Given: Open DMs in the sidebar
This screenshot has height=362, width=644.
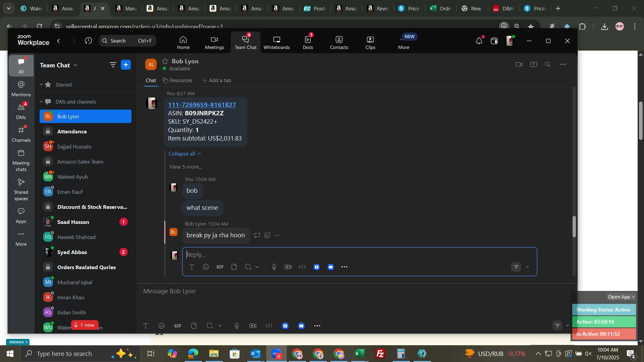Looking at the screenshot, I should click(x=21, y=112).
